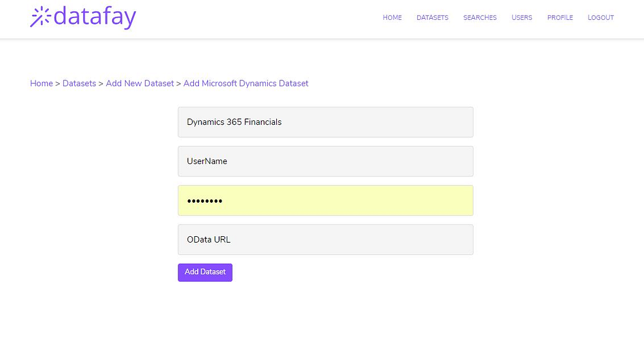Click LOGOUT in the navigation

600,17
